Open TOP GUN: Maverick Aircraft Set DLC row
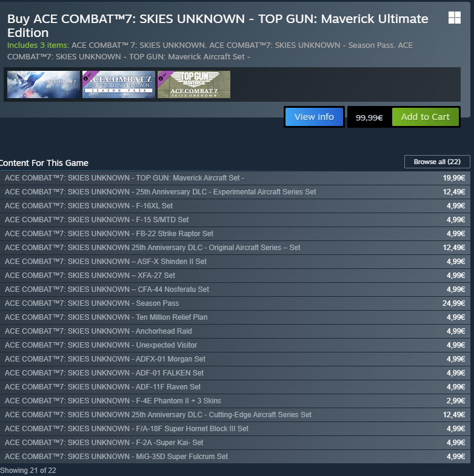Image resolution: width=474 pixels, height=476 pixels. [x=235, y=178]
